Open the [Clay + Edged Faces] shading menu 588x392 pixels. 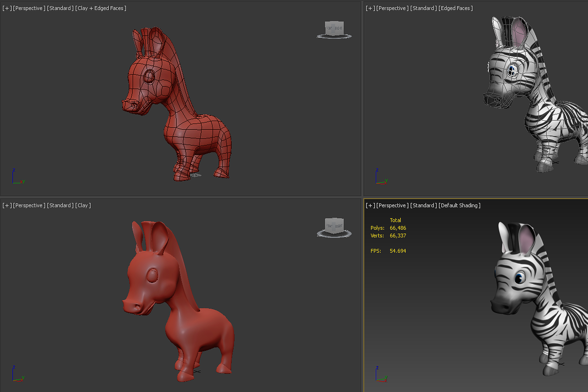point(100,8)
